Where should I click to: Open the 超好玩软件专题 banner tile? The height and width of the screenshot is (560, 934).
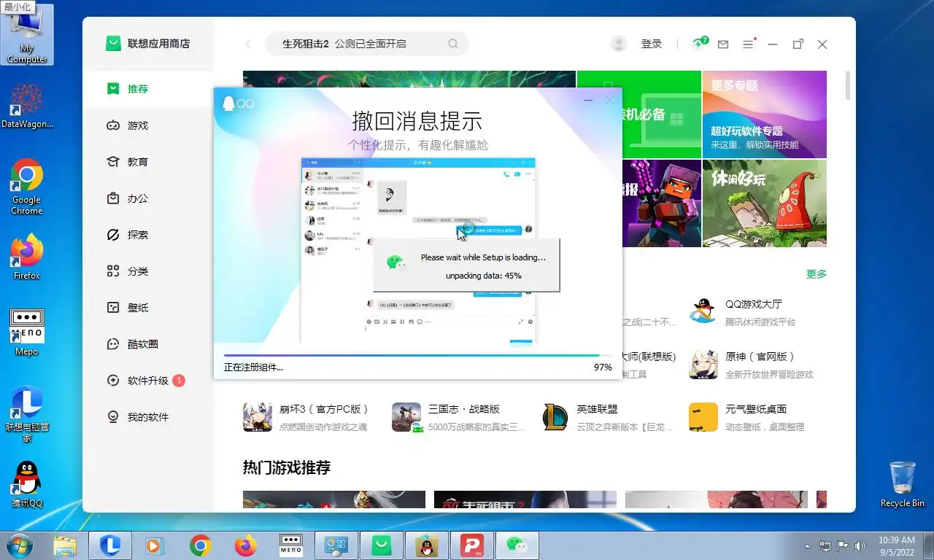tap(765, 114)
